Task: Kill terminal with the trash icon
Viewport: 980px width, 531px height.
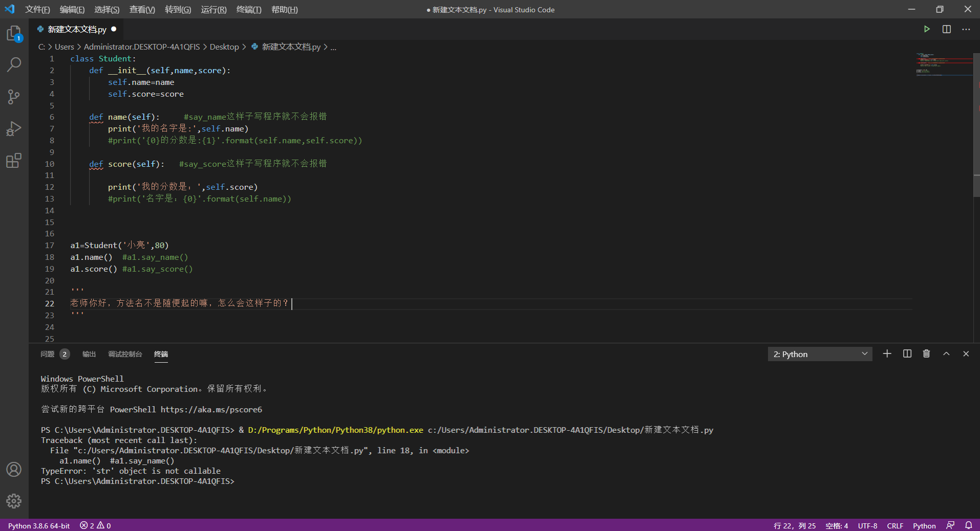Action: click(926, 353)
